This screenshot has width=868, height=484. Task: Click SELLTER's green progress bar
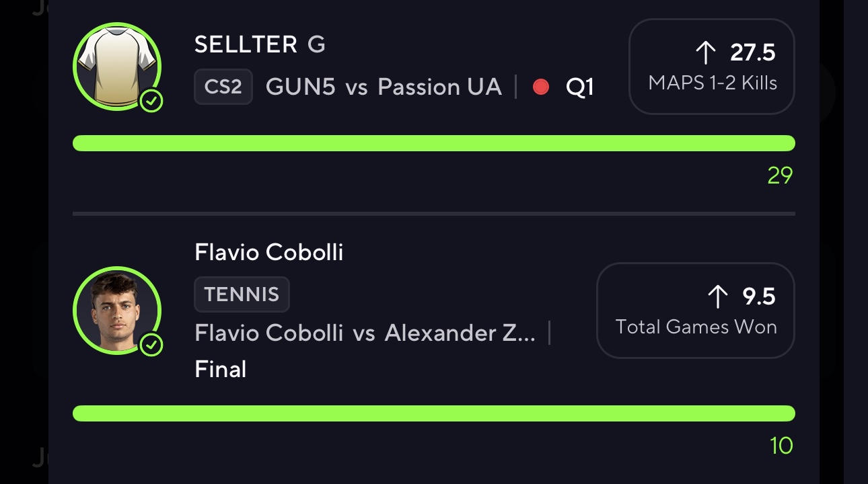click(x=434, y=143)
